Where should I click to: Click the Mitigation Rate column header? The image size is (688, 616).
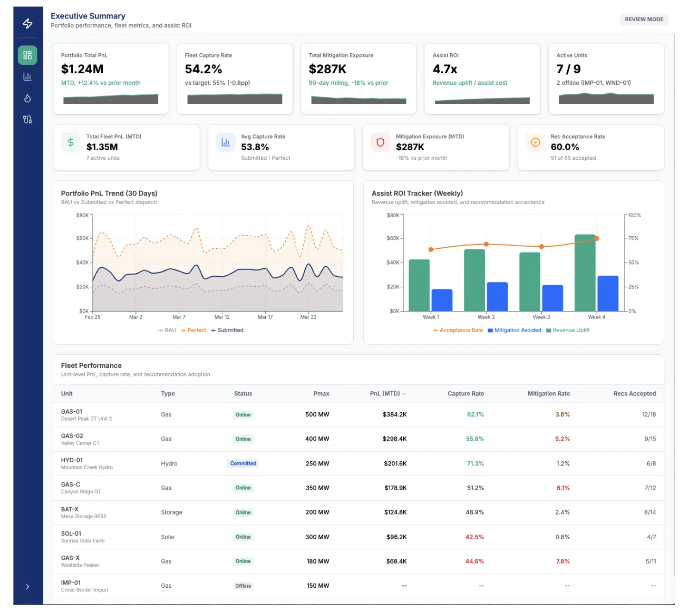point(549,394)
